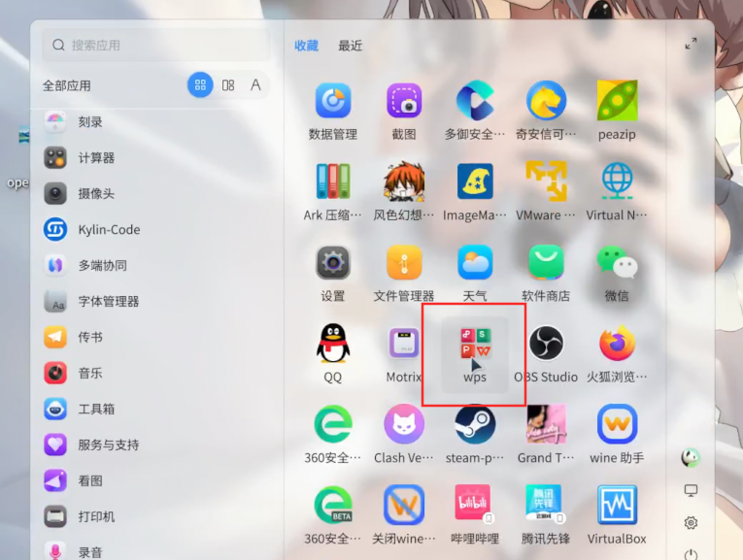This screenshot has height=560, width=743.
Task: Click the 搜索应用 search field
Action: 155,45
